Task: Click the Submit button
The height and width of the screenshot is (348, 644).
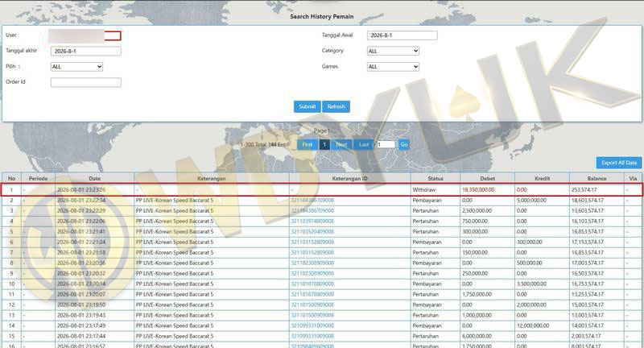Action: pyautogui.click(x=308, y=106)
